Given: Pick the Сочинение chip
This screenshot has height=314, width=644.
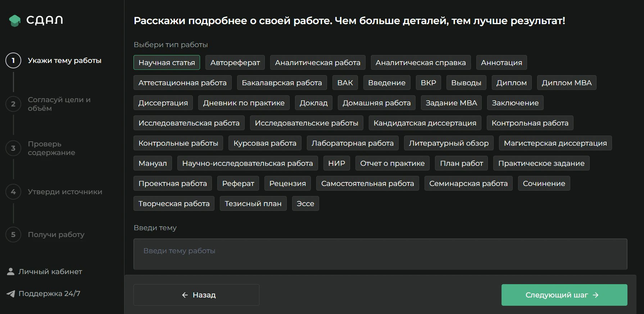Looking at the screenshot, I should tap(544, 183).
